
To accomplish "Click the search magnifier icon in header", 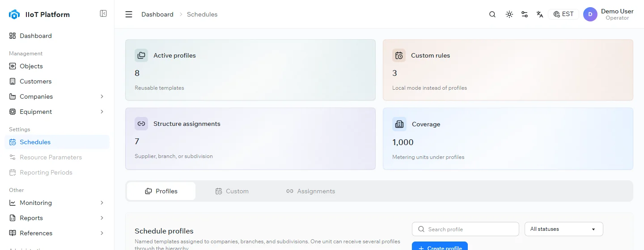I will click(492, 14).
